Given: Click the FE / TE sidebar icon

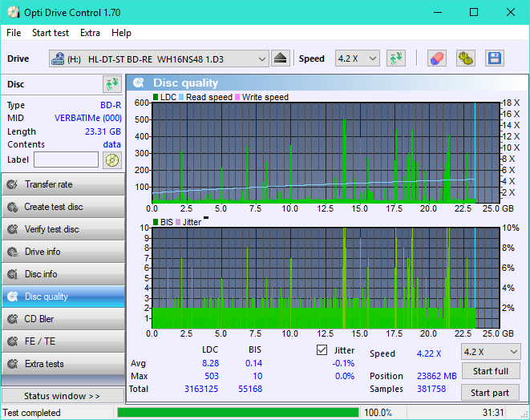Looking at the screenshot, I should click(x=13, y=341).
